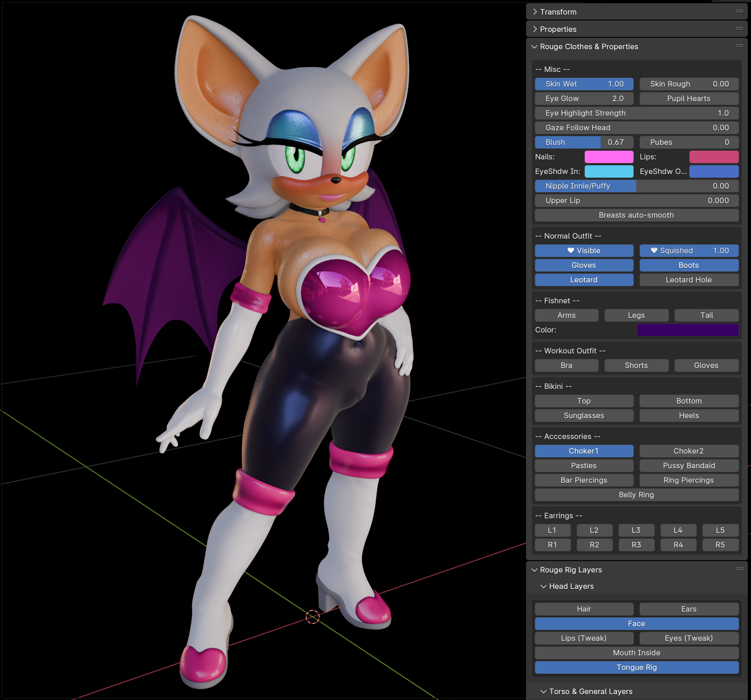Enable Fishnet Legs

pyautogui.click(x=637, y=315)
